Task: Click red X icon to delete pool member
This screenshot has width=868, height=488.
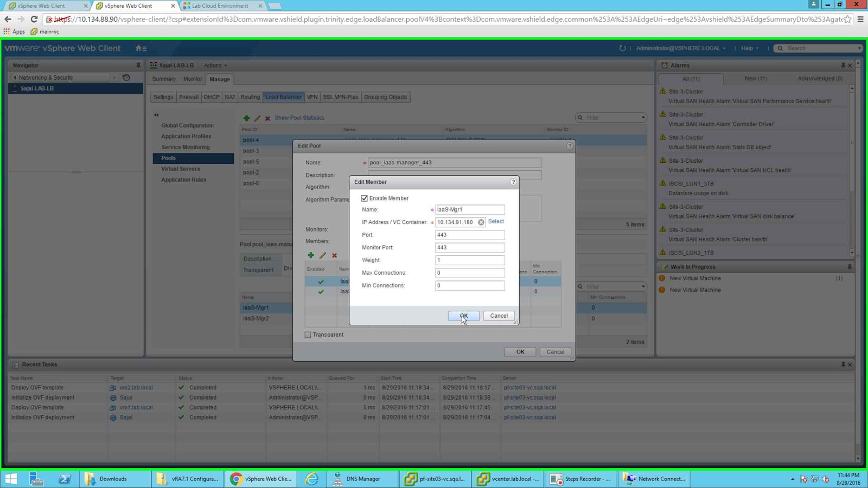Action: [x=335, y=255]
